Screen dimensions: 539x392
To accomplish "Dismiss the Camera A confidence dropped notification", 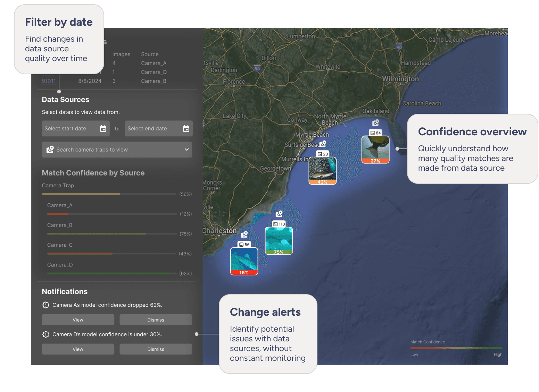I will [x=156, y=320].
